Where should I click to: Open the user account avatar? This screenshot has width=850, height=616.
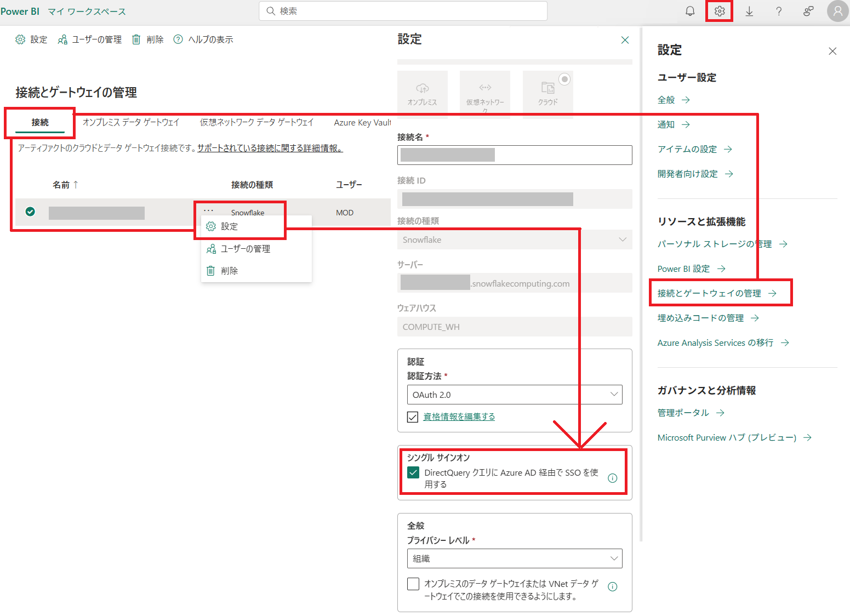click(x=837, y=11)
